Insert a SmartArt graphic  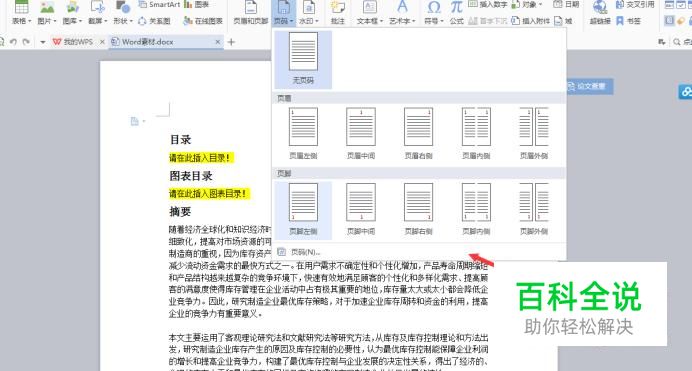point(159,5)
